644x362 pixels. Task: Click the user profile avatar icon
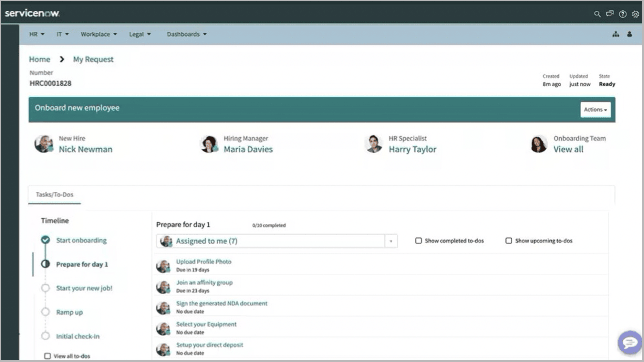629,34
